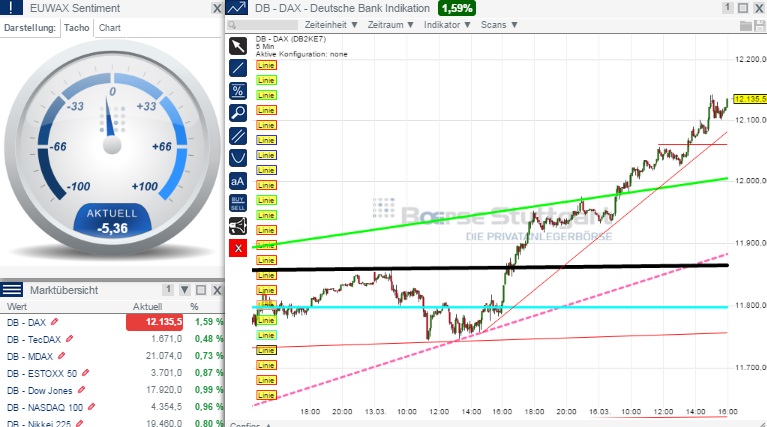Select the cyan horizontal line on chart
Screen dimensions: 767x427
[490, 307]
